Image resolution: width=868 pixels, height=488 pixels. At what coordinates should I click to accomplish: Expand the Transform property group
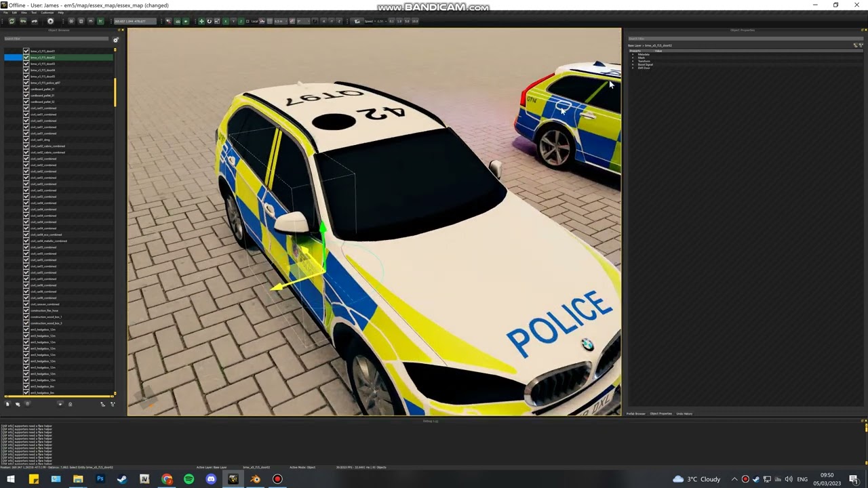point(633,61)
